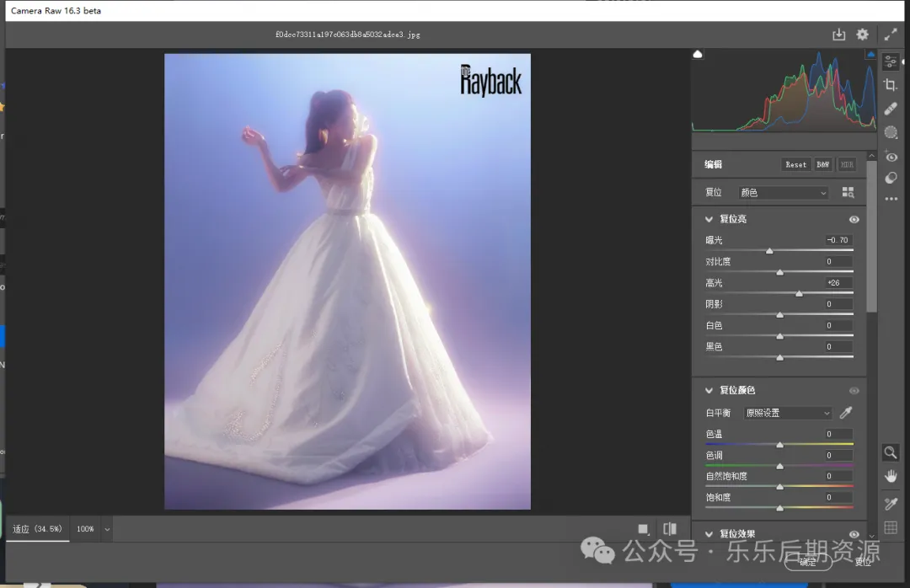Viewport: 910px width, 588px height.
Task: Open the 颜色 profile dropdown
Action: pos(784,193)
